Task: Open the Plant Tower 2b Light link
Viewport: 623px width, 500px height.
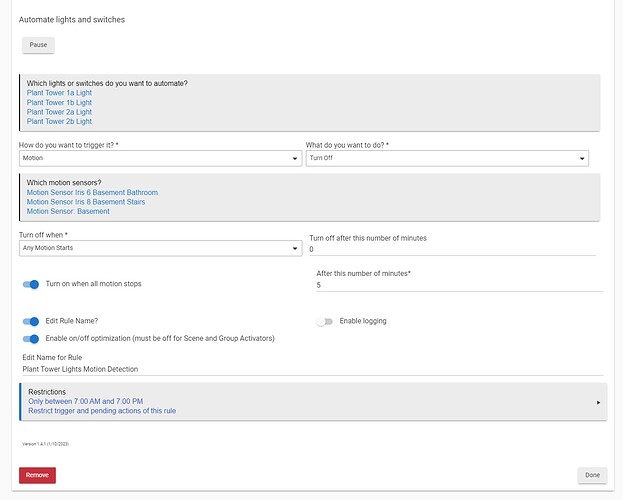Action: click(x=59, y=122)
